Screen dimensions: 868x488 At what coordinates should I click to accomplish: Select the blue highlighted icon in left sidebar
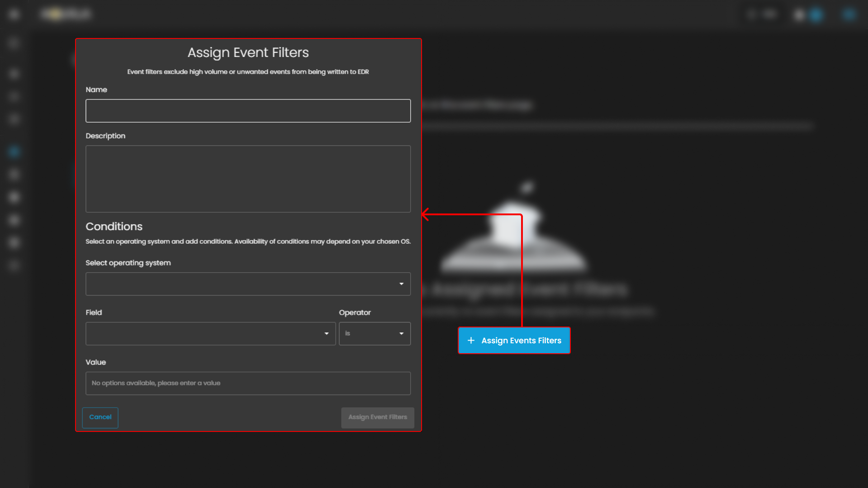tap(14, 152)
